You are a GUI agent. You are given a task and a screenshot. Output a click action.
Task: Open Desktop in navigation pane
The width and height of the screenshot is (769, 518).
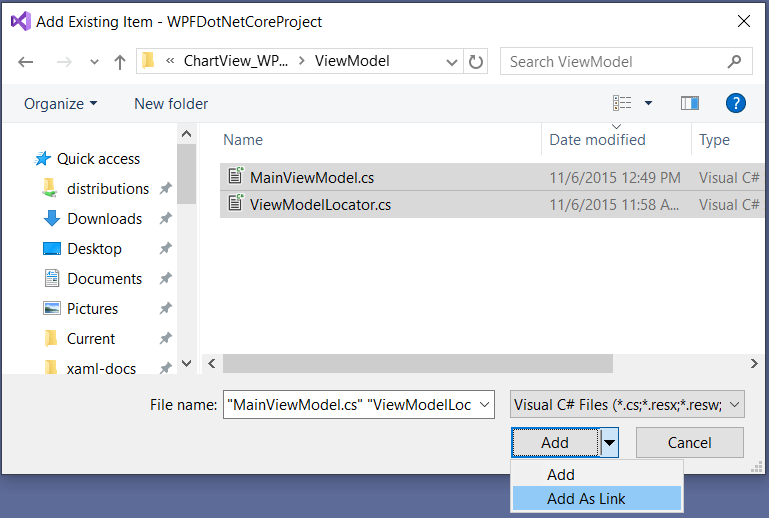[x=94, y=249]
